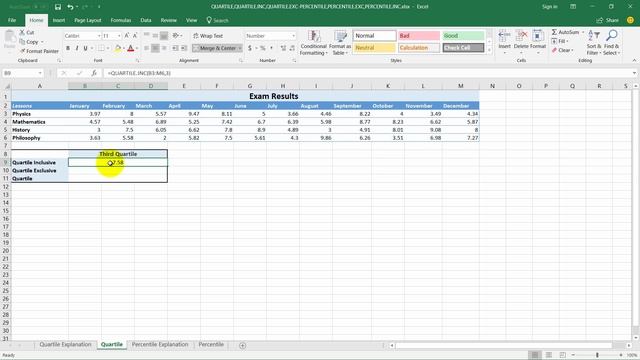The width and height of the screenshot is (640, 360).
Task: Increase the font size
Action: pyautogui.click(x=127, y=36)
